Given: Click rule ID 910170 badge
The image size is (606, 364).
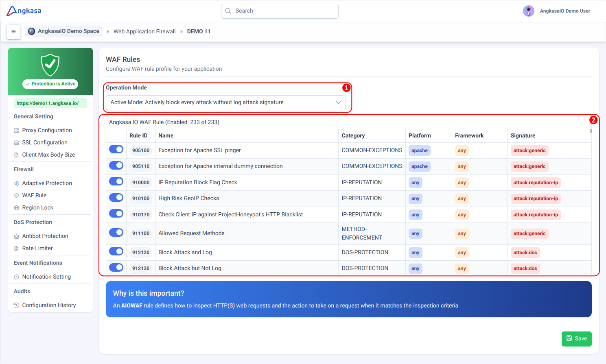Looking at the screenshot, I should 141,215.
